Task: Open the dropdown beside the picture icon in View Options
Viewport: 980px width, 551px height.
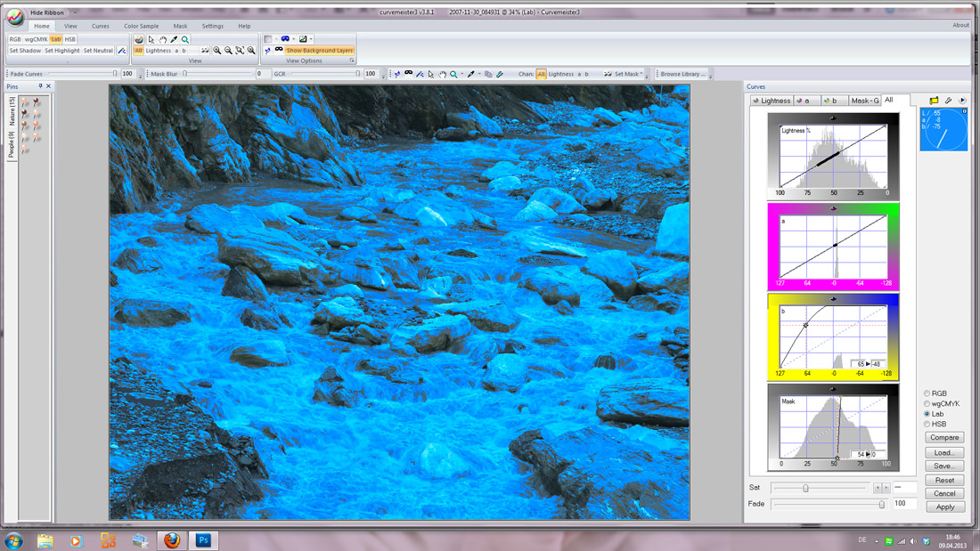Action: point(311,39)
